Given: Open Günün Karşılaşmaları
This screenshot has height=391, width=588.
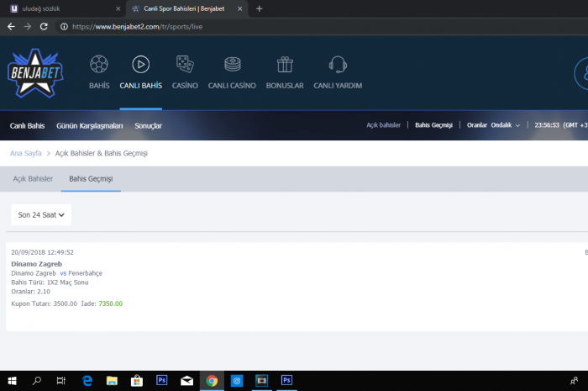Looking at the screenshot, I should tap(90, 125).
